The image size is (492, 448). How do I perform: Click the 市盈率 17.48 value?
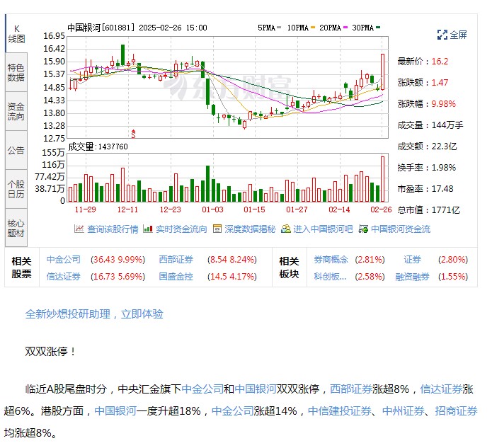point(442,189)
